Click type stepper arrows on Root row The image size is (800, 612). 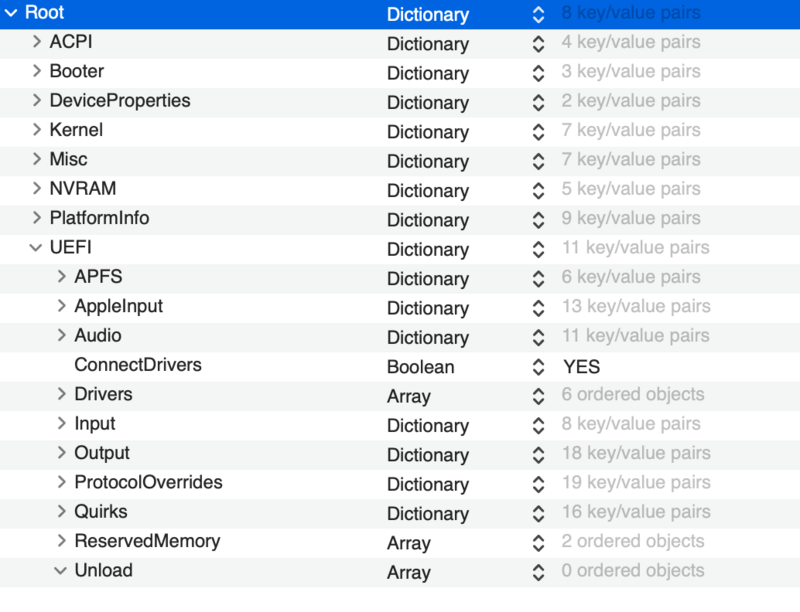coord(539,14)
